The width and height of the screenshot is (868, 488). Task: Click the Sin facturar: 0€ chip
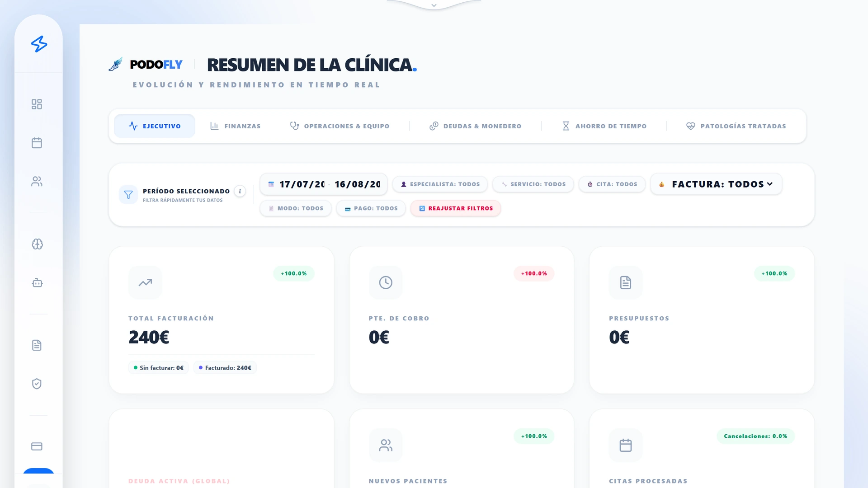159,368
